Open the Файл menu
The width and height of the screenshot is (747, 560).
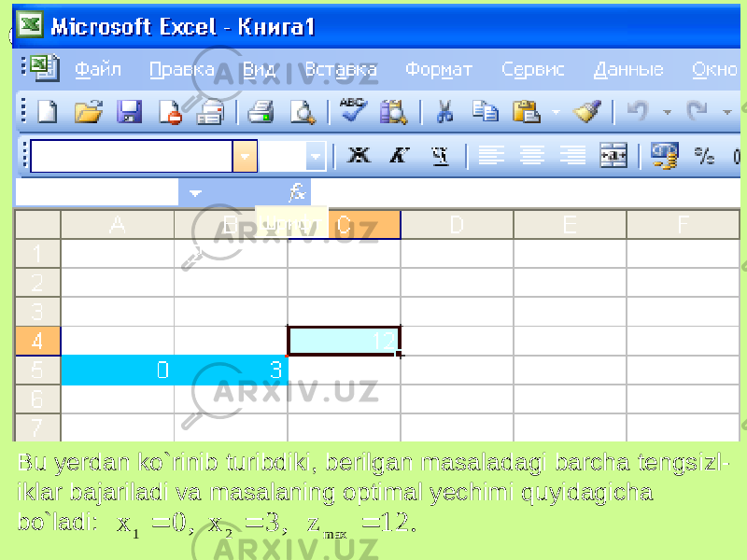point(98,69)
